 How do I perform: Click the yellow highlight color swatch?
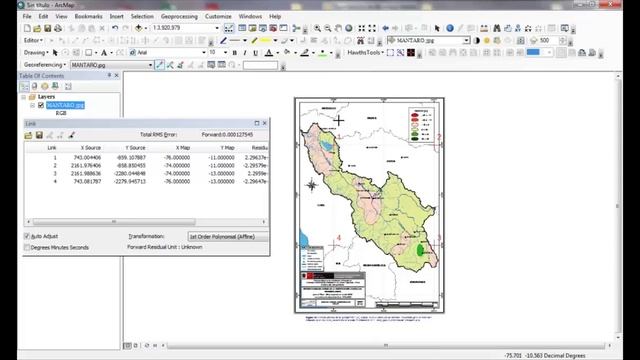[265, 40]
